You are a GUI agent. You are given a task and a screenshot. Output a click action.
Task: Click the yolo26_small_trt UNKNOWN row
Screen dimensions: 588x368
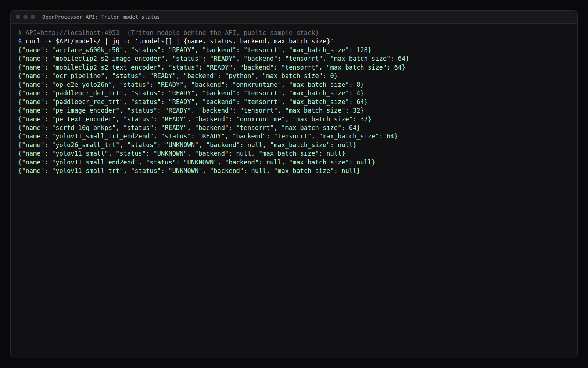187,145
